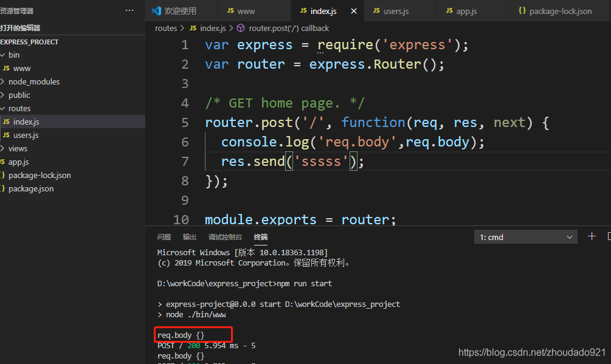The width and height of the screenshot is (611, 364).
Task: Switch to the 调试控制台 debug console tab
Action: (x=225, y=237)
